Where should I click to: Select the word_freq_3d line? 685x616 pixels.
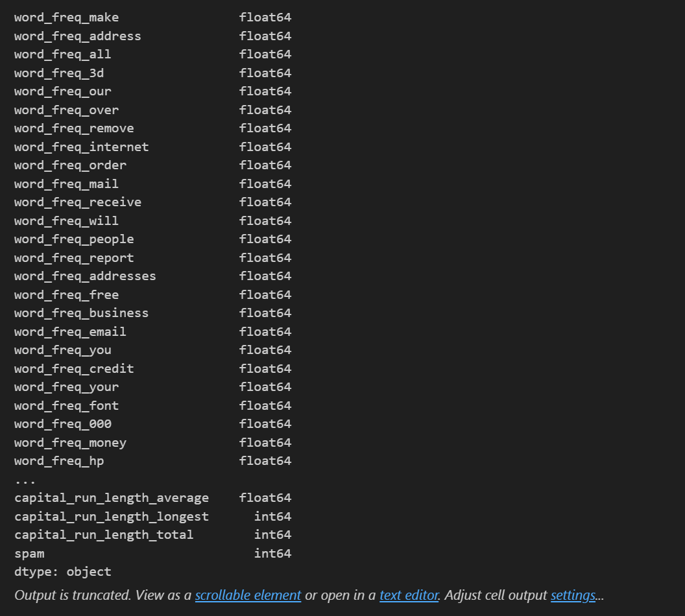[152, 73]
